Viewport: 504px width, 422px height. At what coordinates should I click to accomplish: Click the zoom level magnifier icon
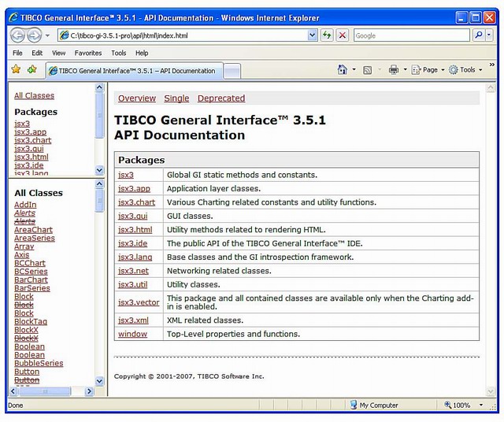(448, 405)
